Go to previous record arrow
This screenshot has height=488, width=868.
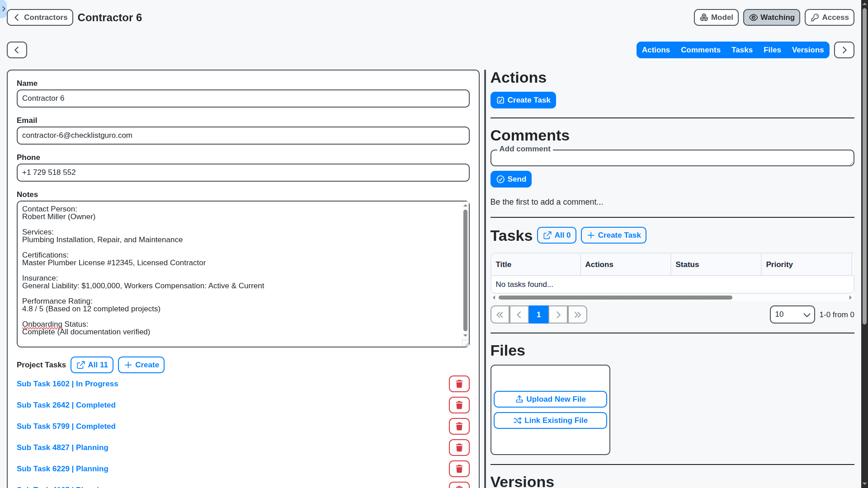tap(17, 50)
